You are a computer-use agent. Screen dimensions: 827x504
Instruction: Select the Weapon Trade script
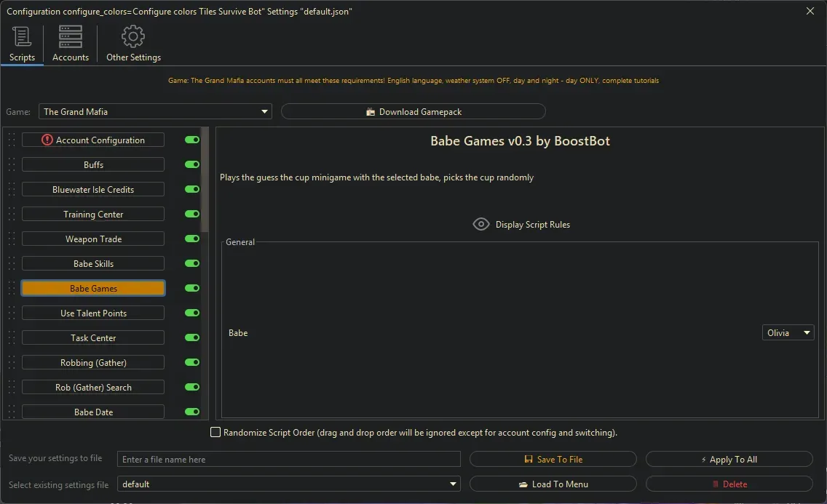click(93, 239)
